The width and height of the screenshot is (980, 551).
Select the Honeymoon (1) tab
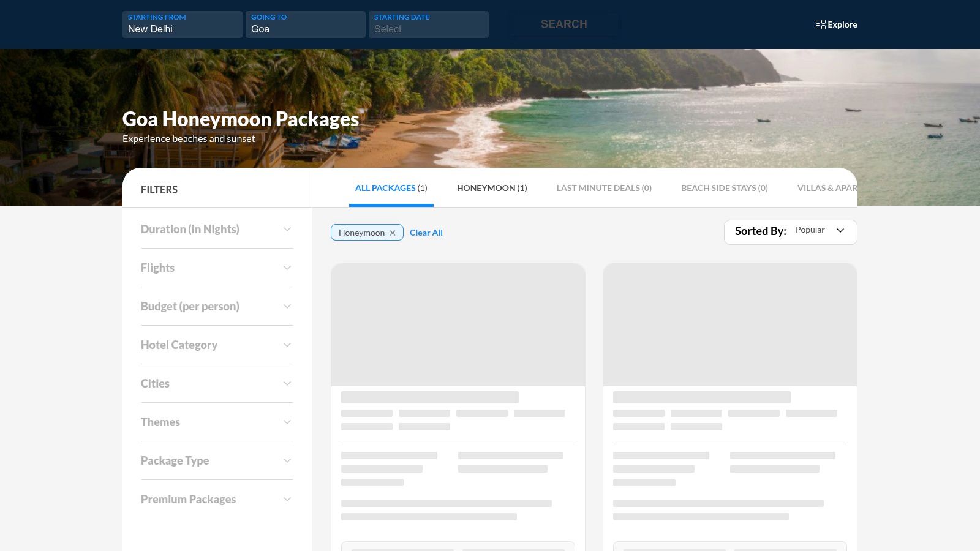pyautogui.click(x=491, y=188)
